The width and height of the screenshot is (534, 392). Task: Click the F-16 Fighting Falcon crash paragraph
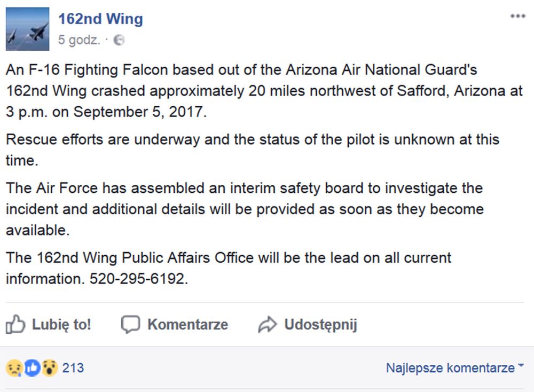(x=264, y=91)
